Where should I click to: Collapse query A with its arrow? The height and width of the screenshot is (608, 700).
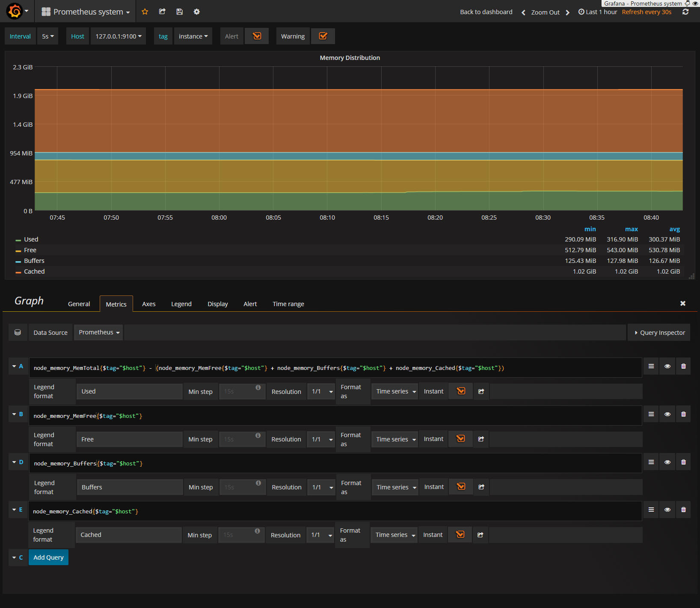coord(14,367)
